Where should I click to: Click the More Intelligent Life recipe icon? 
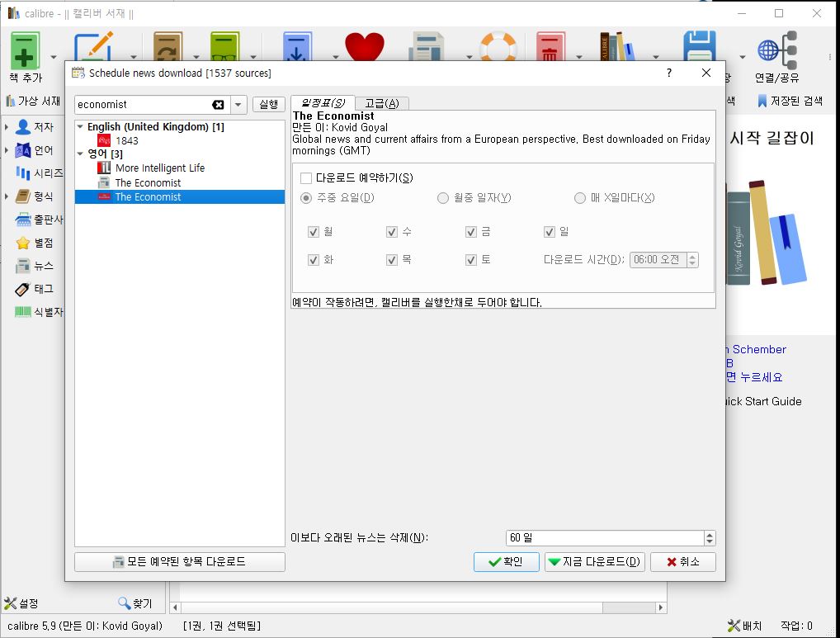[x=104, y=168]
